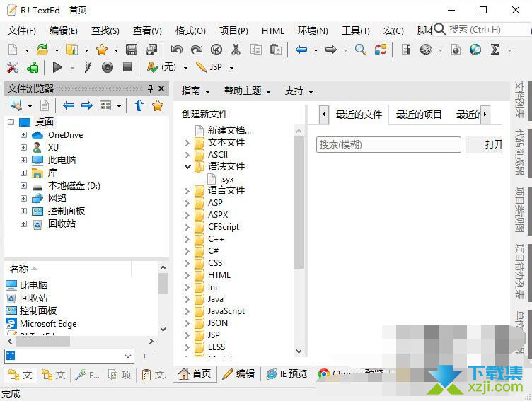Image resolution: width=532 pixels, height=401 pixels.
Task: Click the Cut scissors icon
Action: tap(236, 50)
